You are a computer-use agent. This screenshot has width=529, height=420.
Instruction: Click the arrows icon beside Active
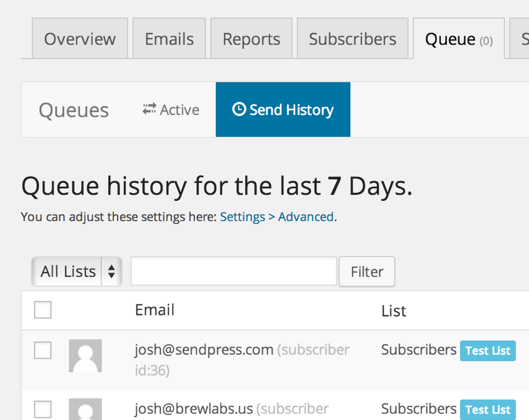click(x=149, y=109)
